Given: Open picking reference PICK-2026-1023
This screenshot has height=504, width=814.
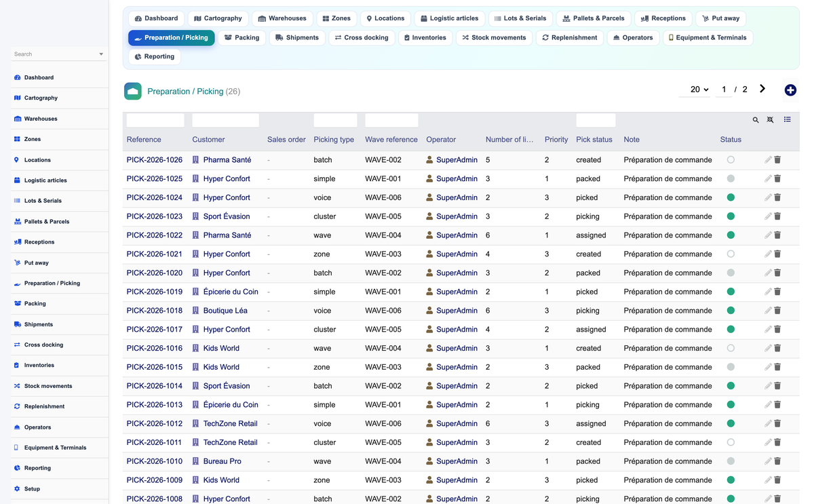Looking at the screenshot, I should point(154,216).
